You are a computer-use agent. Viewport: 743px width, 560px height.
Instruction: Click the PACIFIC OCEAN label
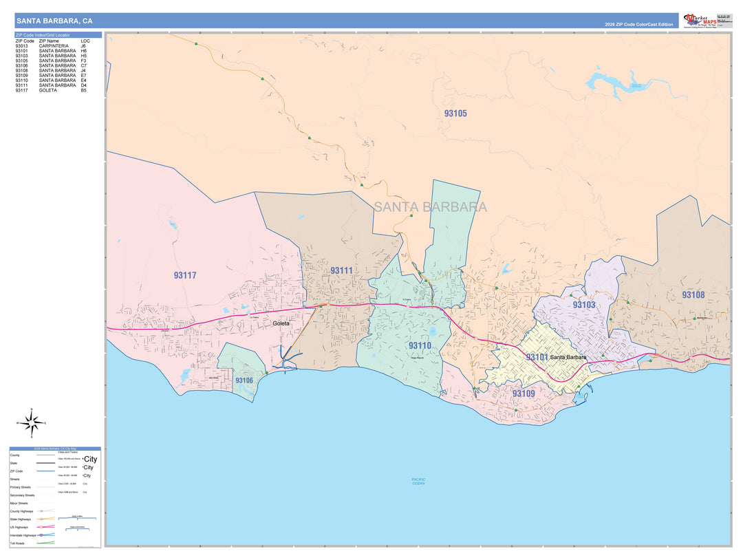tap(418, 482)
